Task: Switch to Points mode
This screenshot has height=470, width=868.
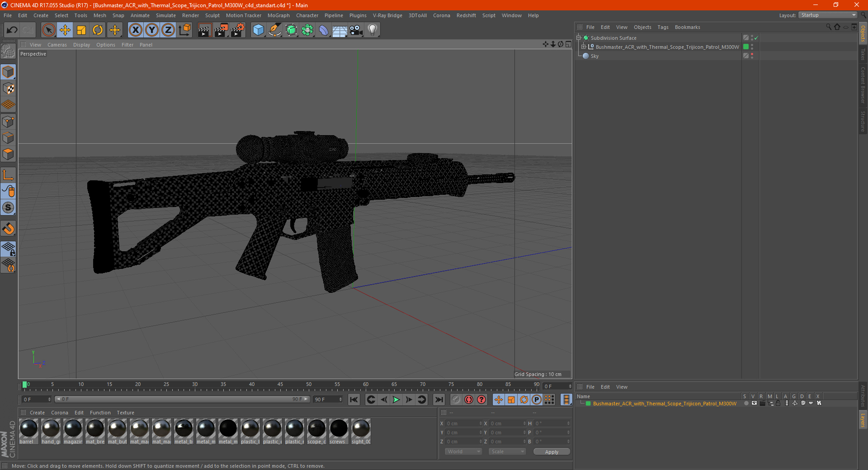Action: click(x=8, y=122)
